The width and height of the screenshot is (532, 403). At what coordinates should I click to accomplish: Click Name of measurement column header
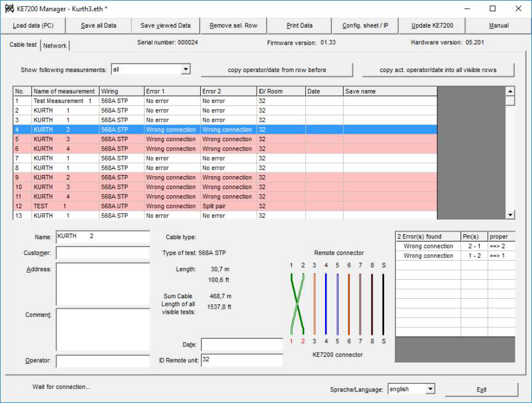[65, 91]
